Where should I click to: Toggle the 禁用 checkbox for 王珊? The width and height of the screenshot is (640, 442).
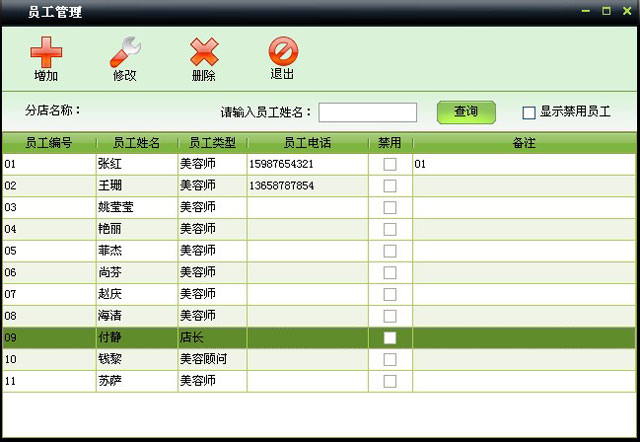(390, 186)
